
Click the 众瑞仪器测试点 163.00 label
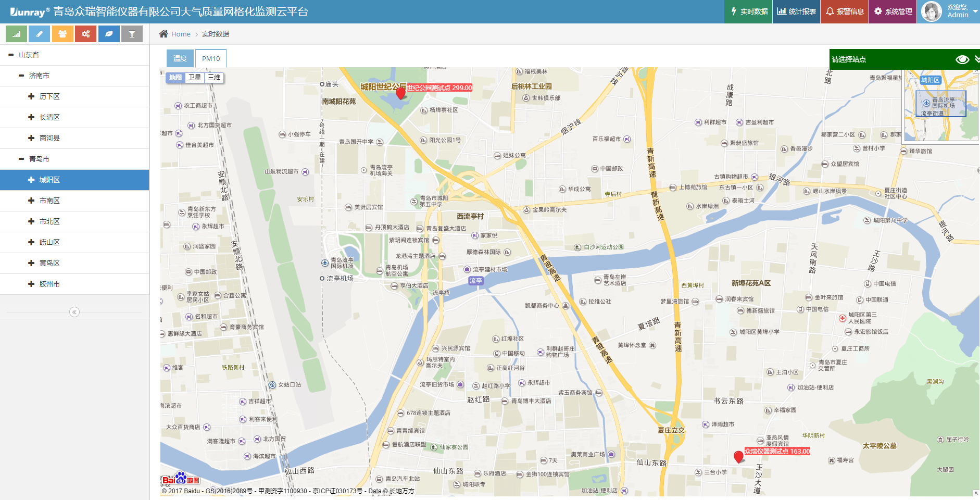[777, 451]
